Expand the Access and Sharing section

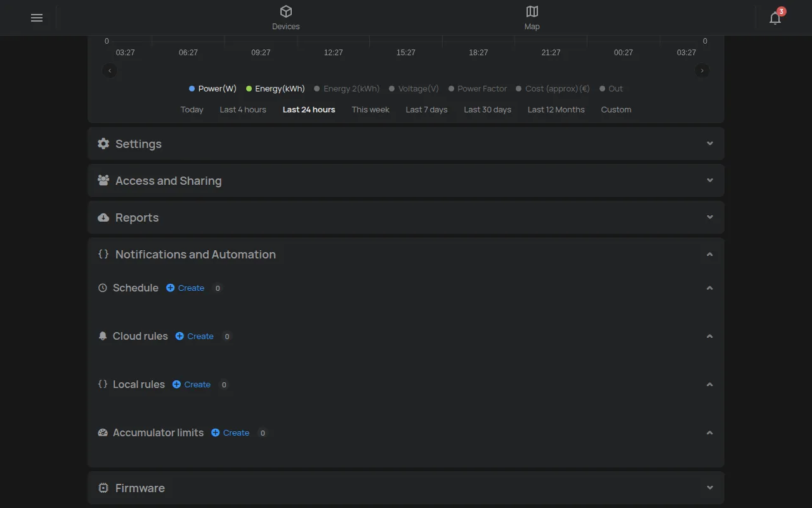click(406, 180)
